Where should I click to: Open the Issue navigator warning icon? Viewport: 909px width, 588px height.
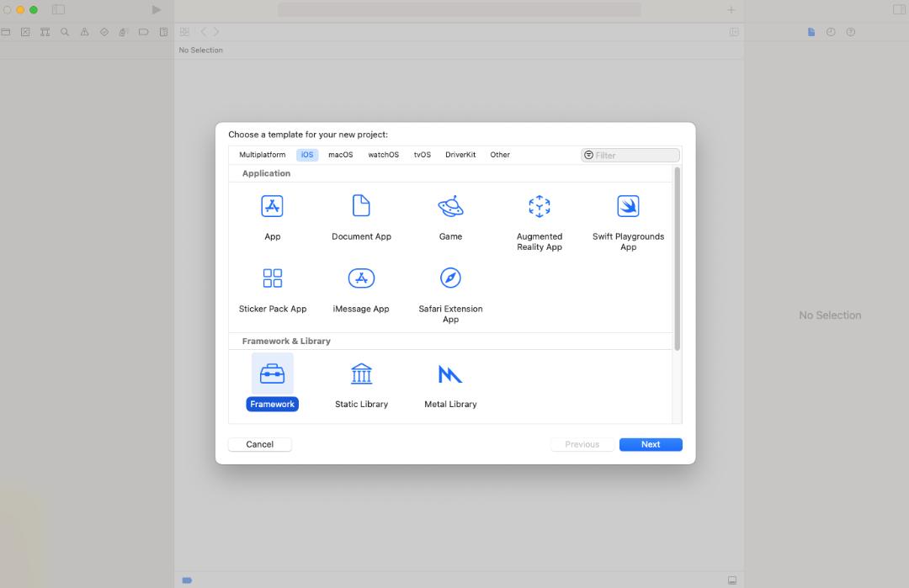click(x=85, y=32)
